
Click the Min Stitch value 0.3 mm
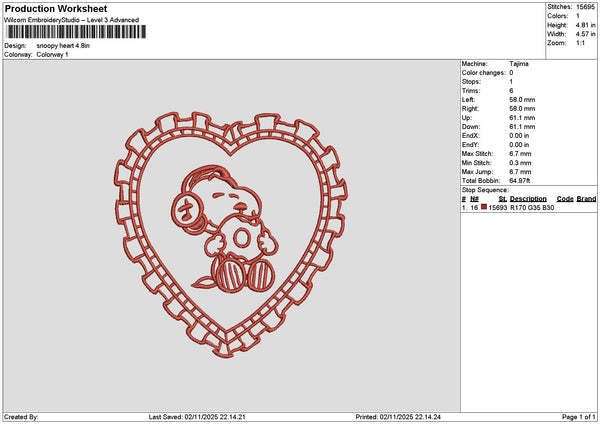pos(520,163)
